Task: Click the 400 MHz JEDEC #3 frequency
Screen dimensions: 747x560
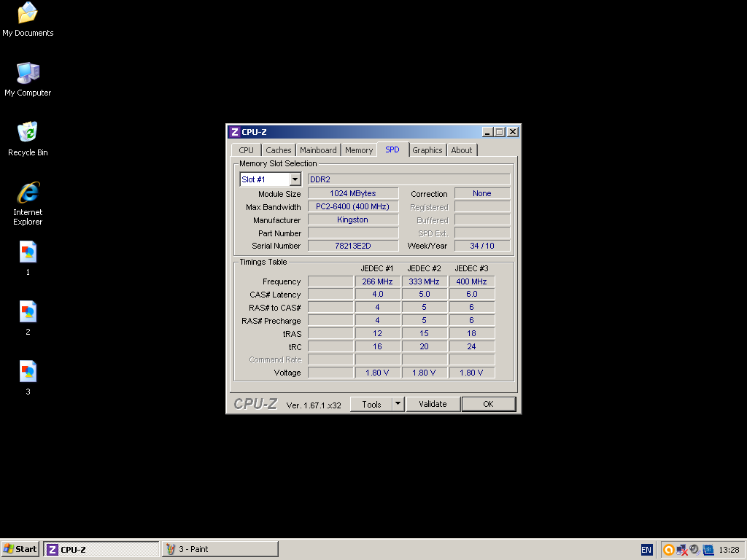Action: 472,281
